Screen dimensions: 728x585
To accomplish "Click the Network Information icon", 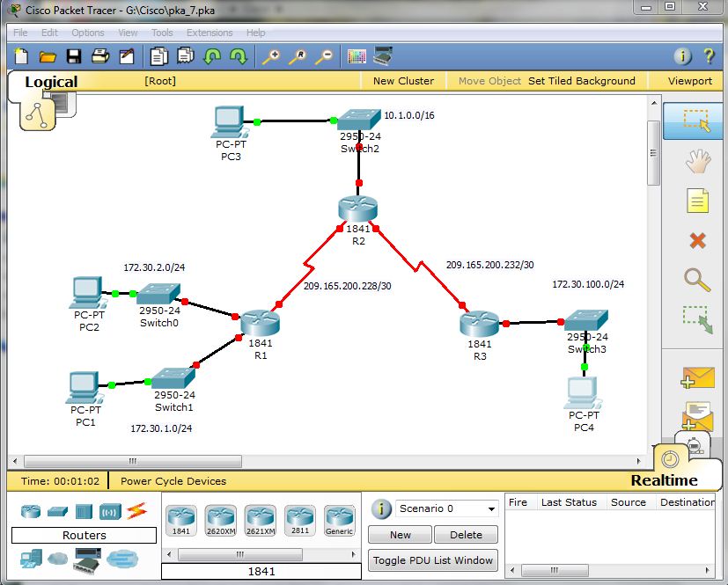I will pyautogui.click(x=682, y=56).
